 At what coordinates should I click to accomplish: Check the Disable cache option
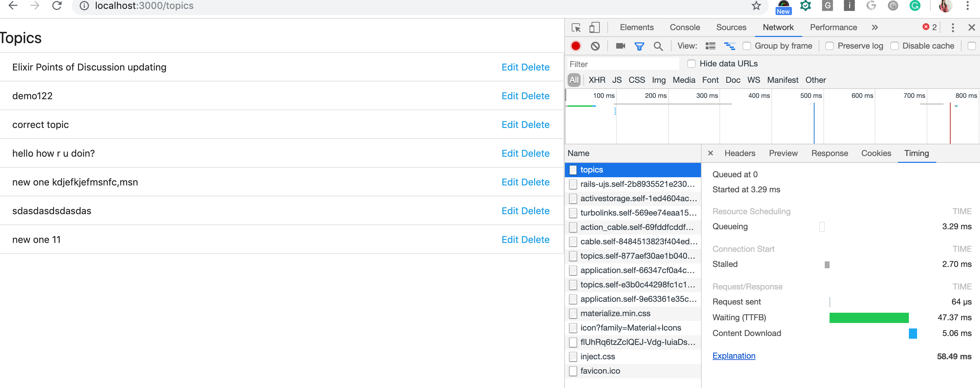point(895,46)
